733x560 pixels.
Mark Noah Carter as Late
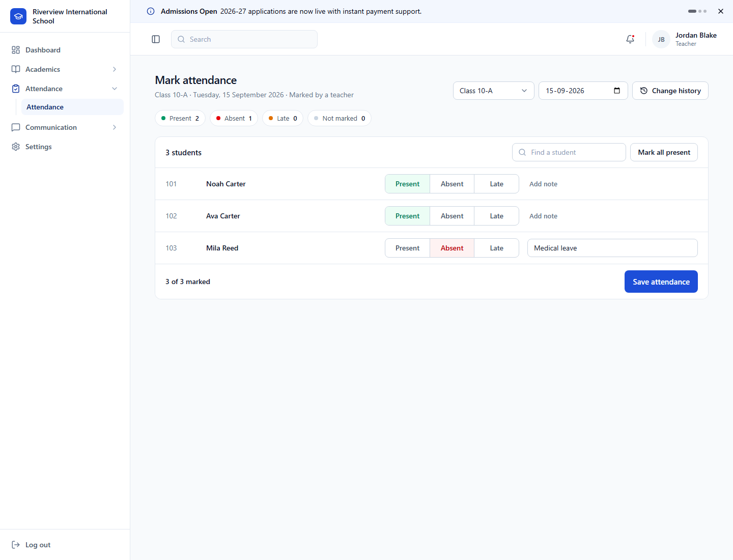tap(496, 184)
